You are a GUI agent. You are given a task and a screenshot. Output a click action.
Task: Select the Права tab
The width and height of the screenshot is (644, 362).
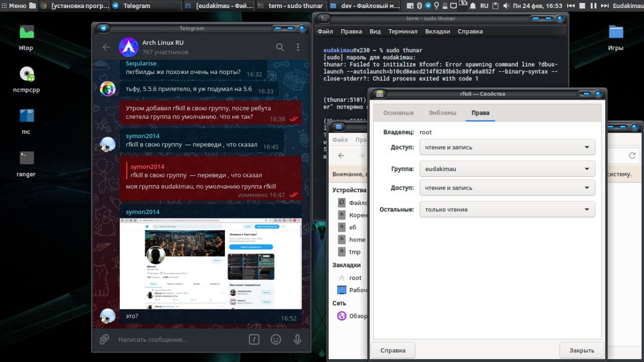click(x=480, y=113)
